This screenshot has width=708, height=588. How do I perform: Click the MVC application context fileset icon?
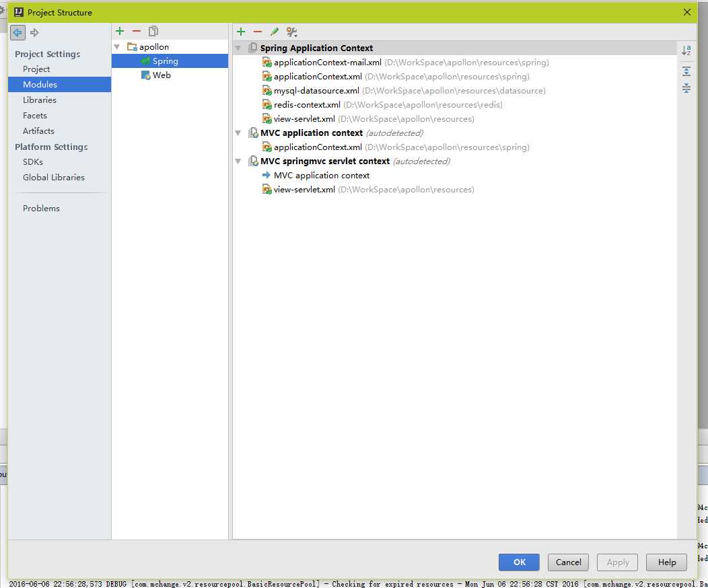point(253,133)
